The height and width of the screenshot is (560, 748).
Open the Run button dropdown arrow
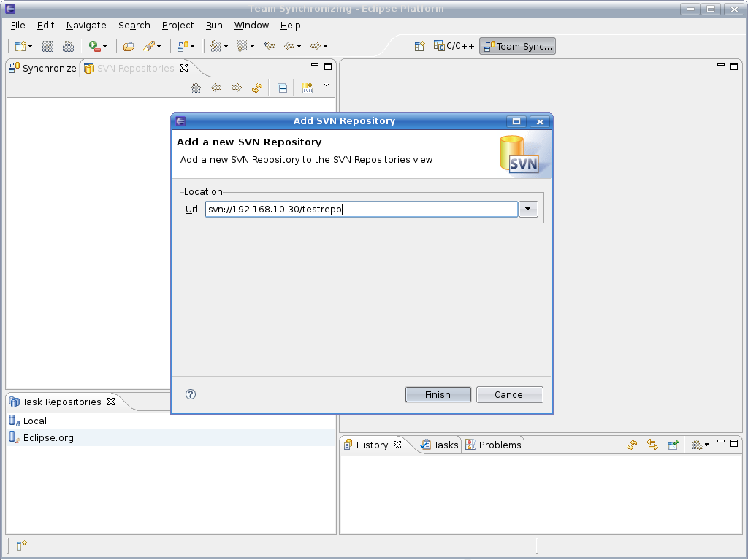[105, 46]
